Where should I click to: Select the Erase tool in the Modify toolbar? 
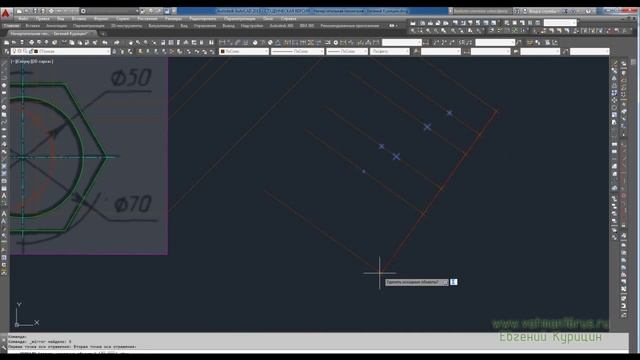pyautogui.click(x=615, y=63)
